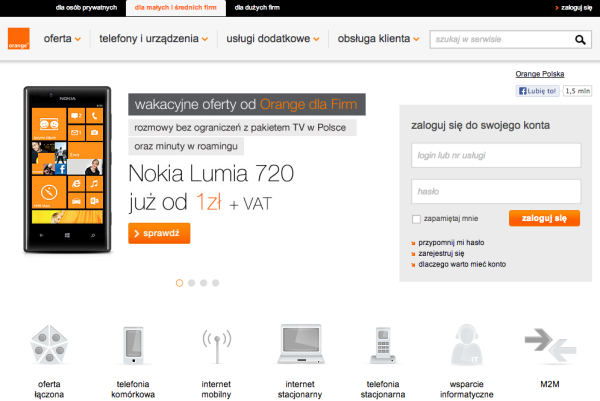The image size is (600, 401).
Task: Open the obsługa klienta dropdown
Action: coord(374,40)
